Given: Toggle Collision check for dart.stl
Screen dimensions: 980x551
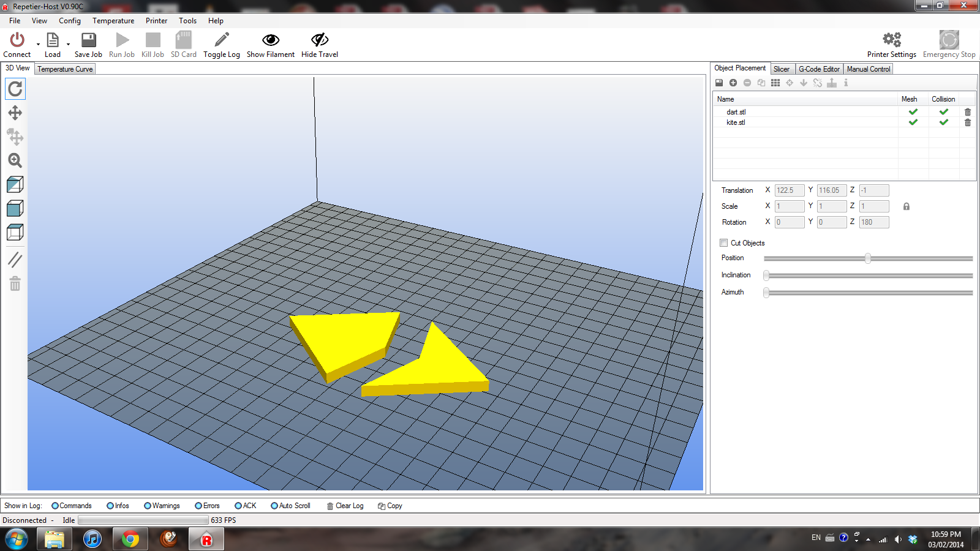Looking at the screenshot, I should click(943, 112).
